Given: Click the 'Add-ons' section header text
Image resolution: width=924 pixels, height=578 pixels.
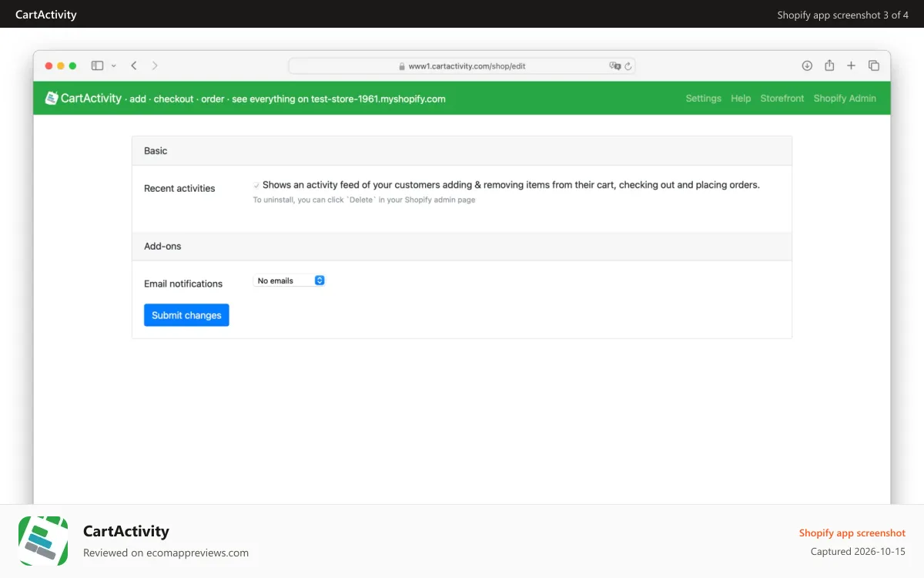Looking at the screenshot, I should tap(162, 247).
